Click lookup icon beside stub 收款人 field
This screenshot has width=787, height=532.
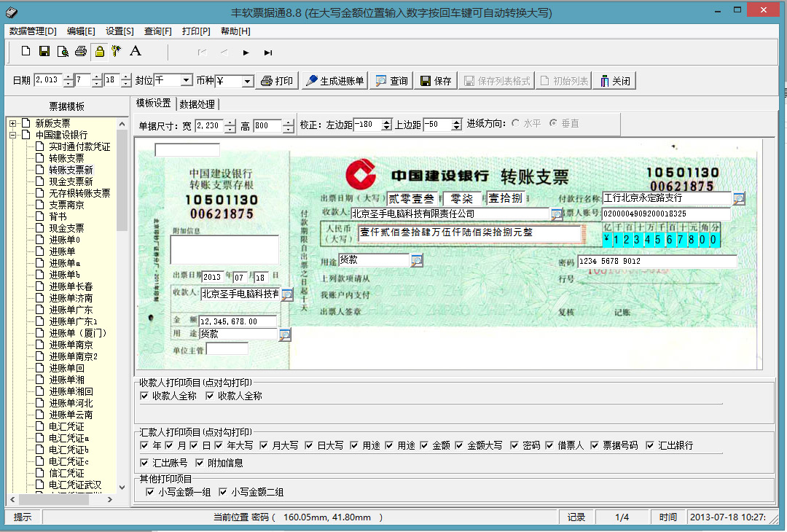(286, 294)
